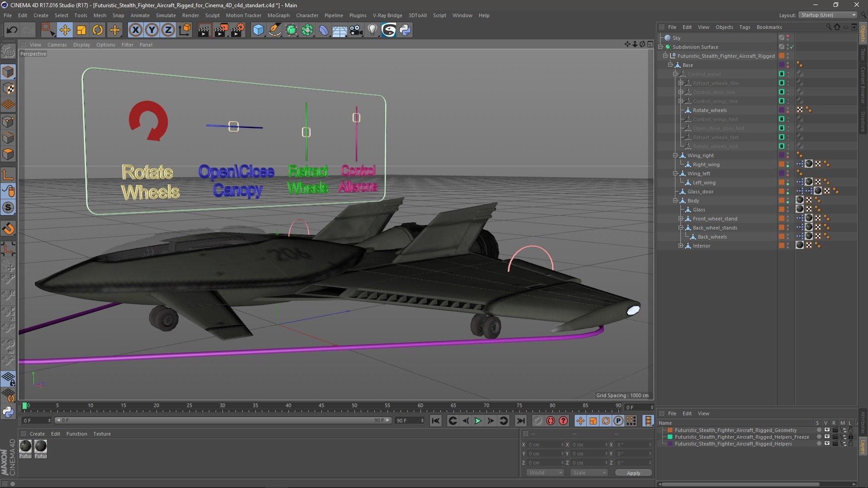The image size is (868, 488).
Task: Open material manager Texture menu
Action: 102,434
